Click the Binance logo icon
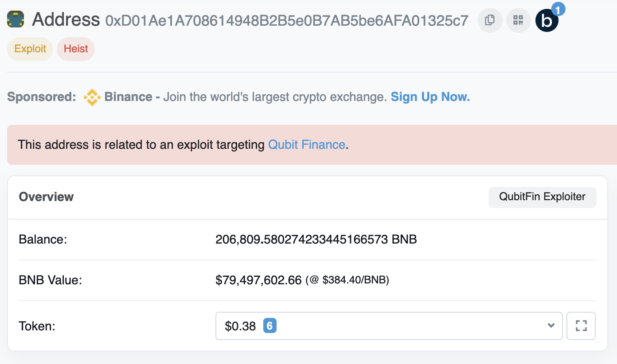 (x=92, y=97)
